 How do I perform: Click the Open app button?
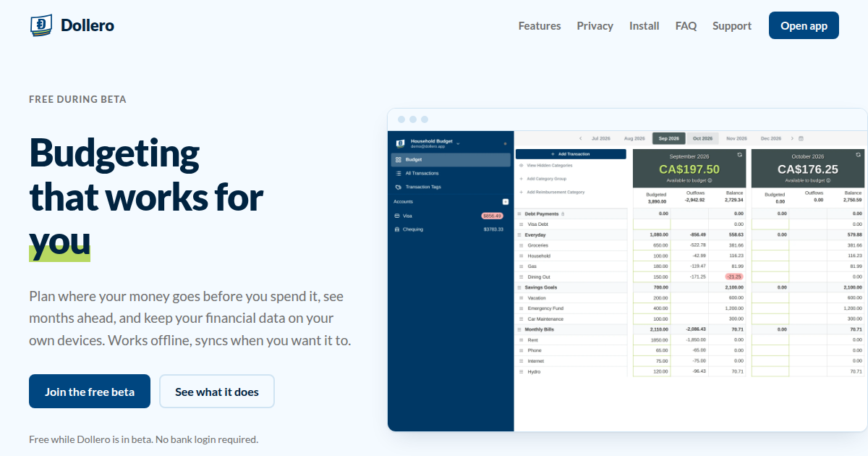click(x=804, y=25)
